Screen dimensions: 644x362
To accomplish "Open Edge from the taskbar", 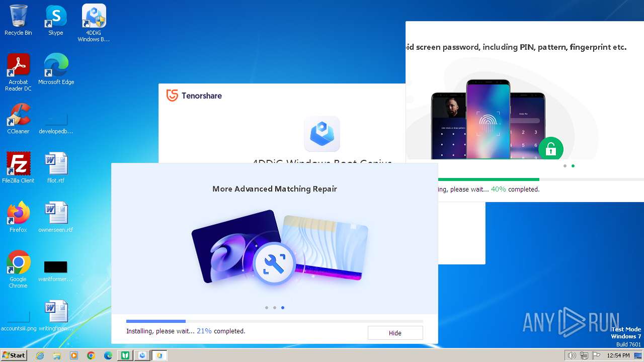I will pyautogui.click(x=108, y=355).
